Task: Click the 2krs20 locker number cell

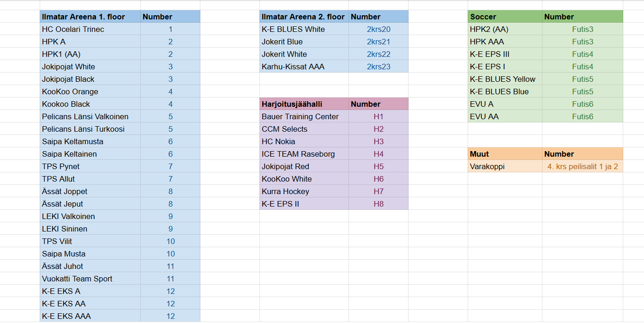Action: click(379, 29)
